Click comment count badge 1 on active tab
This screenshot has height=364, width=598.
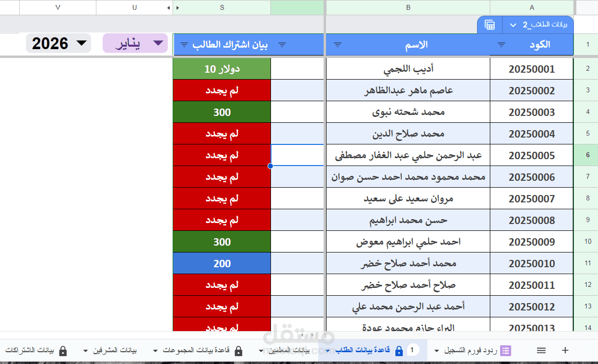[414, 350]
